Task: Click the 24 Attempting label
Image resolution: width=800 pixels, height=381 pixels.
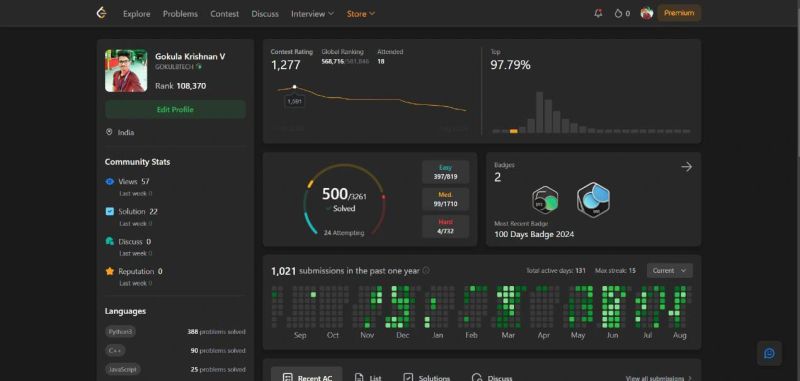Action: click(x=344, y=233)
